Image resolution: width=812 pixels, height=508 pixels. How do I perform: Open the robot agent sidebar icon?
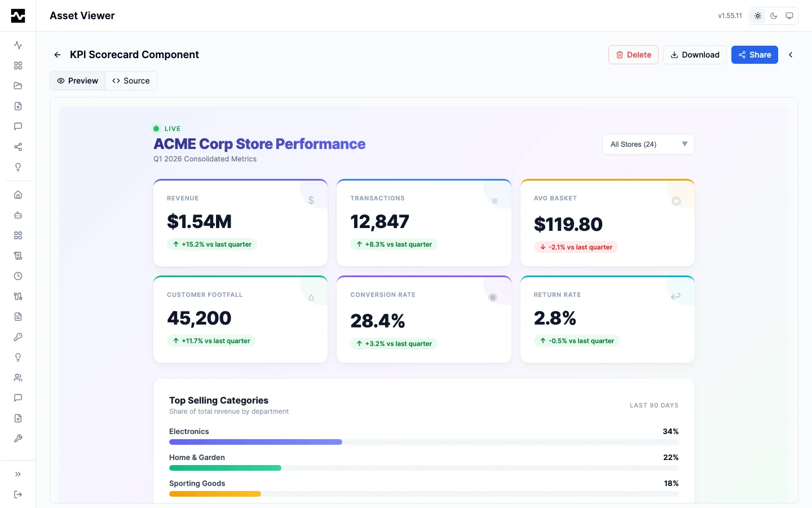click(x=18, y=215)
